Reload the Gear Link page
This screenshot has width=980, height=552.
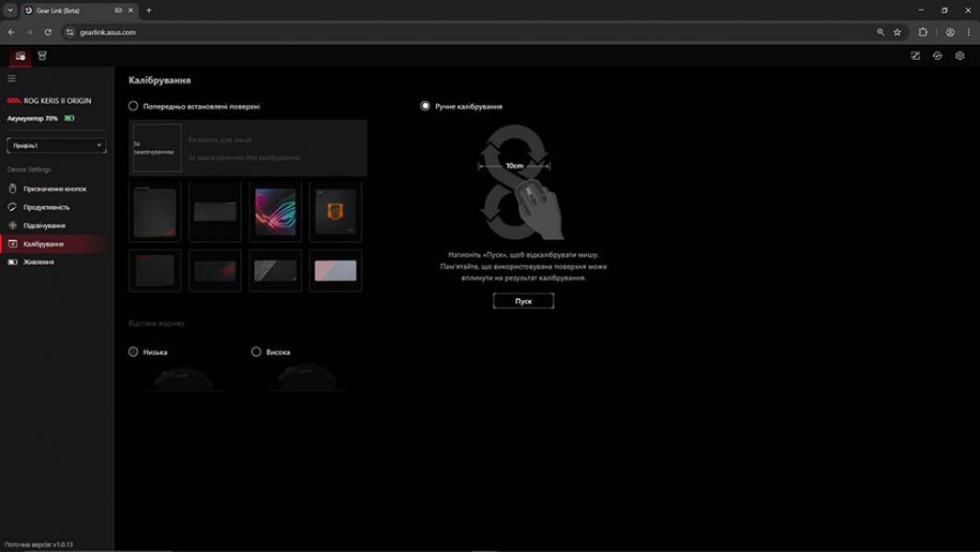click(x=48, y=32)
